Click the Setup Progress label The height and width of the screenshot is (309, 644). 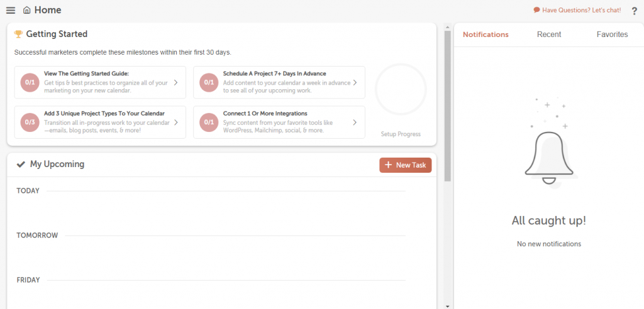401,134
